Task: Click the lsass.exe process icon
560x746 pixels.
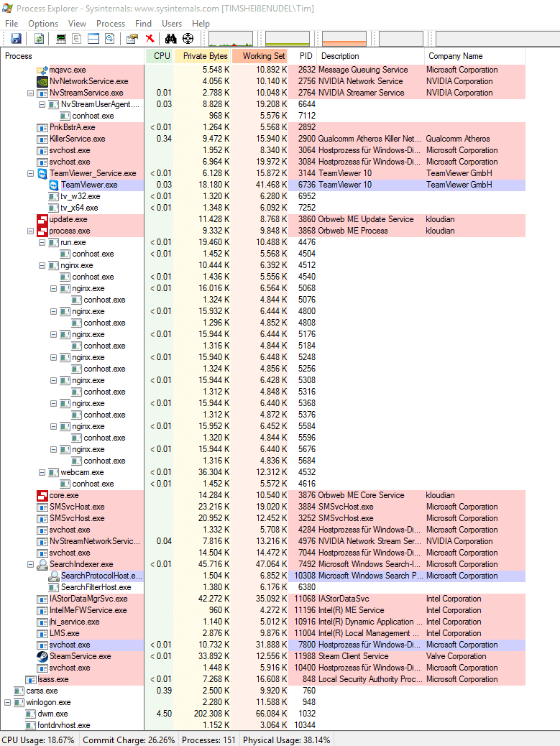Action: [30, 679]
